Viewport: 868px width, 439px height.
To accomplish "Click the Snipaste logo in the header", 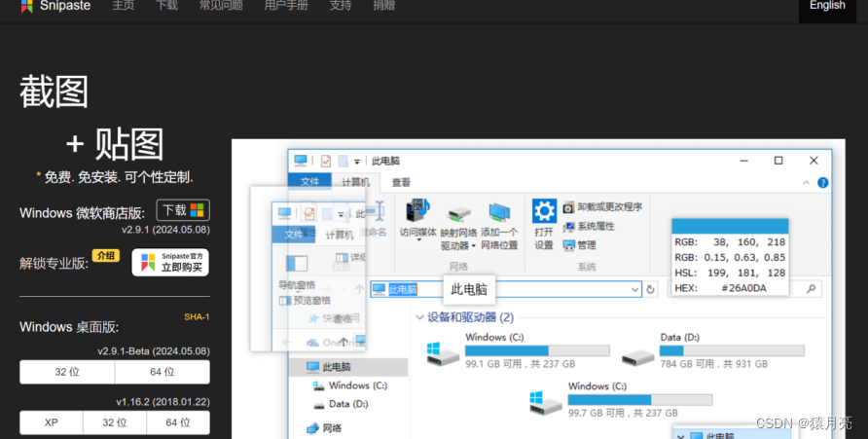I will pyautogui.click(x=26, y=6).
